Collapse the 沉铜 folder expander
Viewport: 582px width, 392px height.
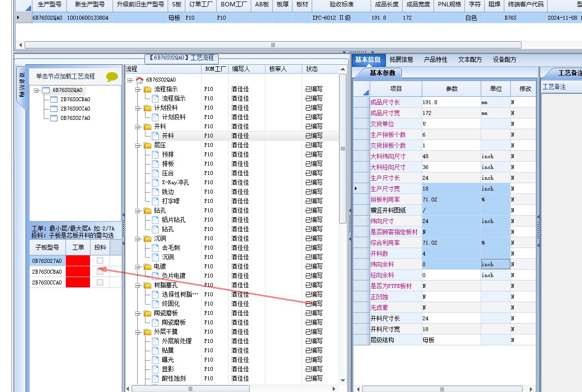coord(138,238)
